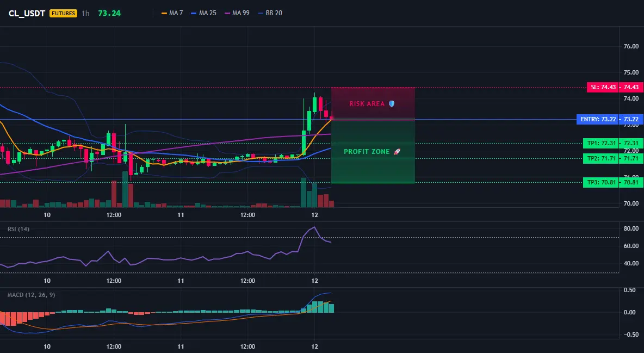The height and width of the screenshot is (353, 644).
Task: Toggle the MA 25 legend item
Action: click(x=204, y=13)
